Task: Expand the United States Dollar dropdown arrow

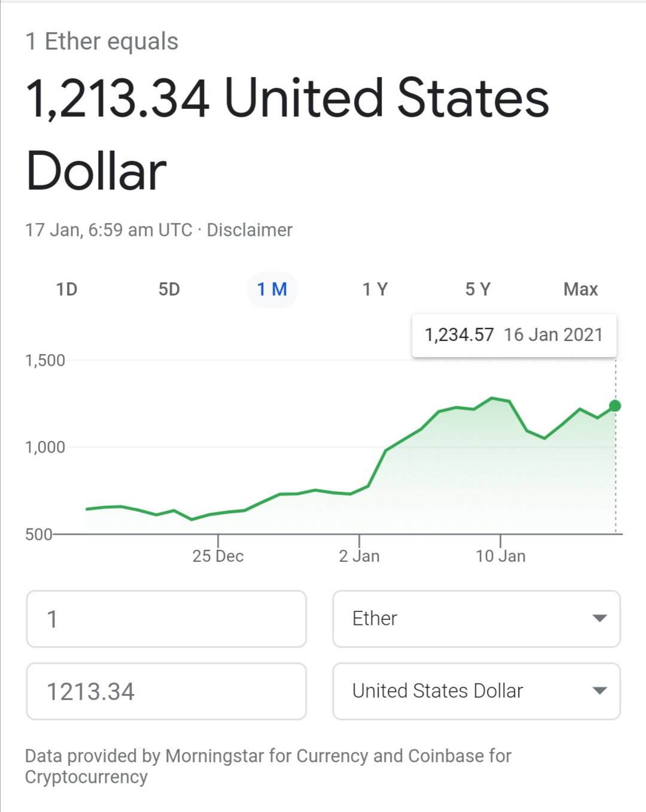Action: tap(599, 691)
